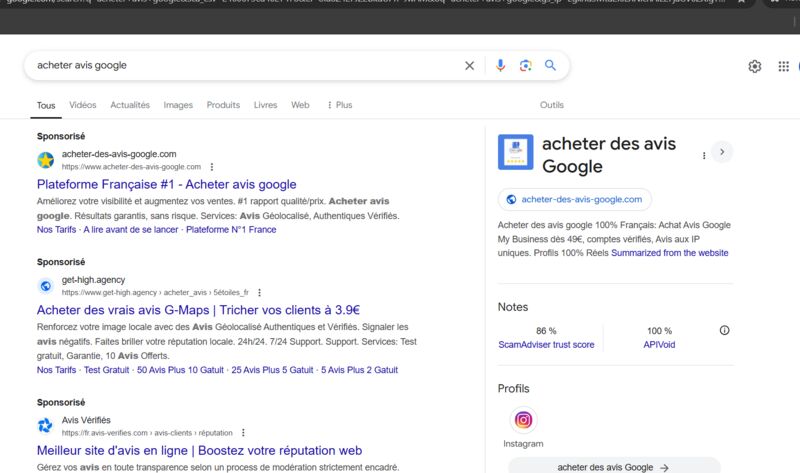This screenshot has height=473, width=800.
Task: Select the Tous tab
Action: click(46, 105)
